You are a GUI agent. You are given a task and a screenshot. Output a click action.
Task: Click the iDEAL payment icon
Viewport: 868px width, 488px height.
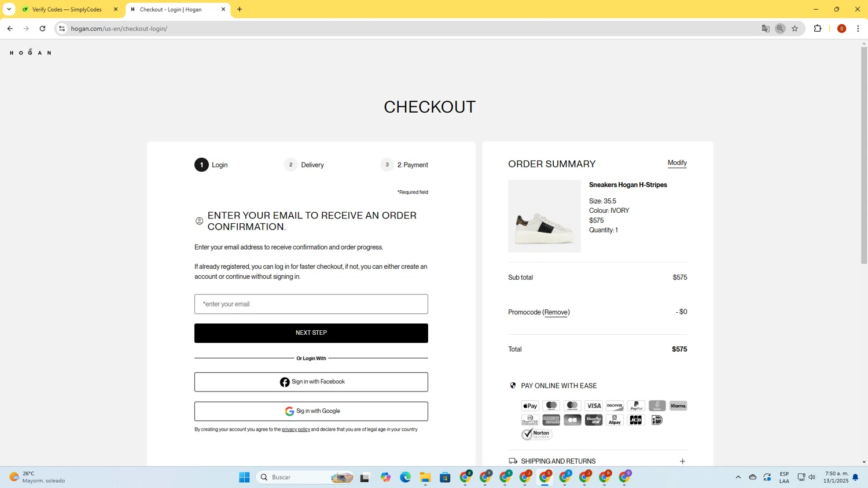pyautogui.click(x=657, y=420)
